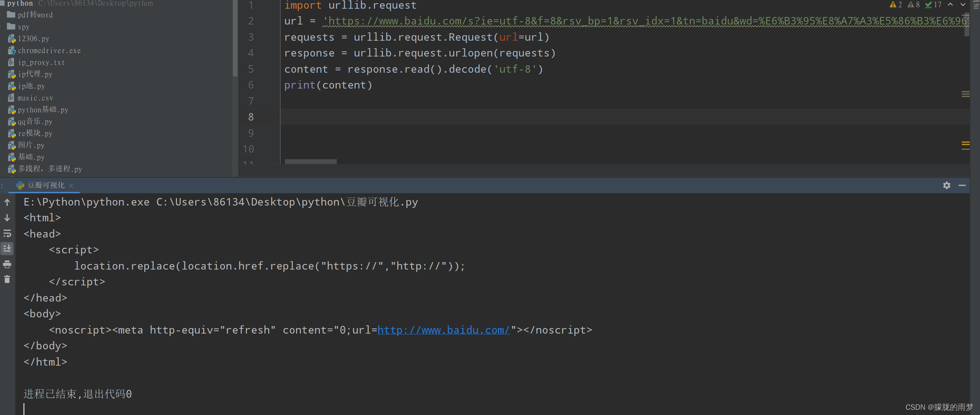980x415 pixels.
Task: Click the scroll up arrow in run console
Action: click(x=7, y=202)
